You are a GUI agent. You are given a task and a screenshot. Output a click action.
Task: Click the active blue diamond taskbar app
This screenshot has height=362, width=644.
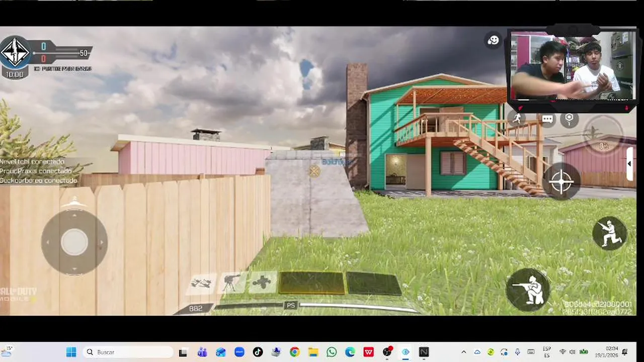tap(406, 352)
